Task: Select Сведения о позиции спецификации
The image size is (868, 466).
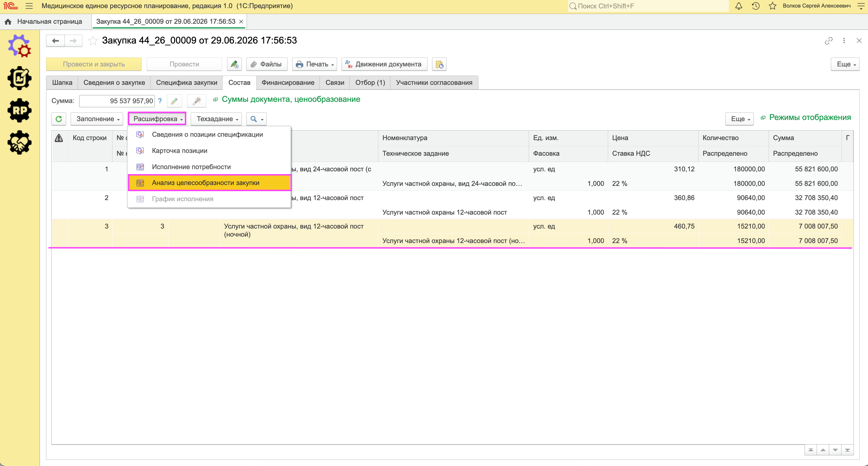Action: tap(209, 134)
